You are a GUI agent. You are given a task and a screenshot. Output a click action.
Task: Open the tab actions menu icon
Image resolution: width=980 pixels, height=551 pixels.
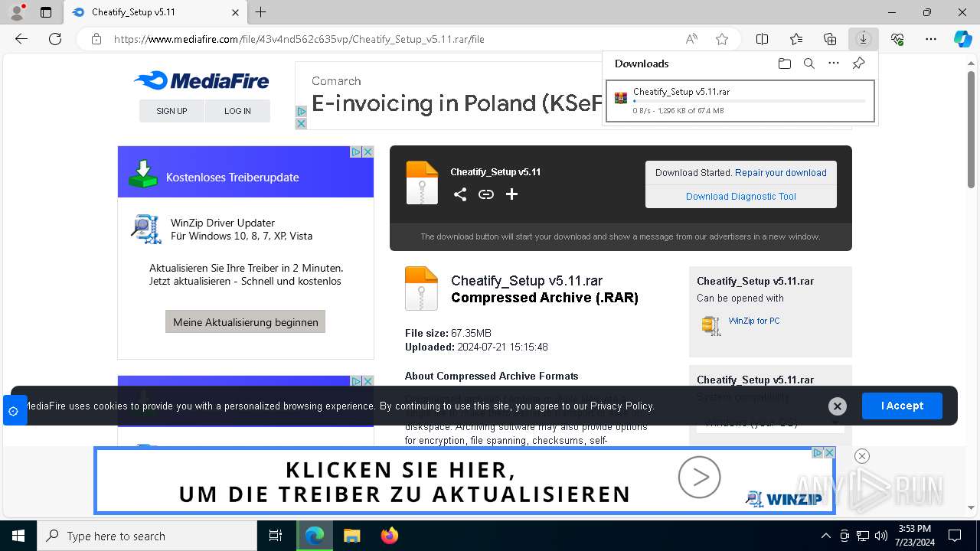click(46, 12)
